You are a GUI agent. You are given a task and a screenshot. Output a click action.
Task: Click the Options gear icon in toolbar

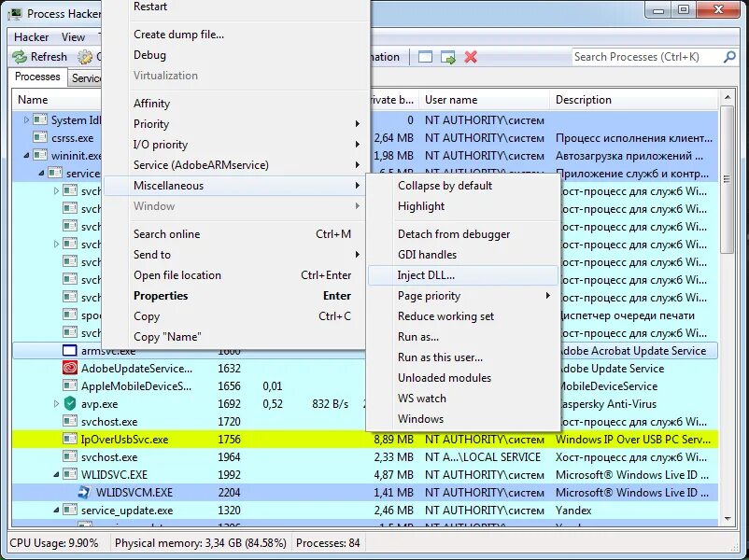point(85,57)
